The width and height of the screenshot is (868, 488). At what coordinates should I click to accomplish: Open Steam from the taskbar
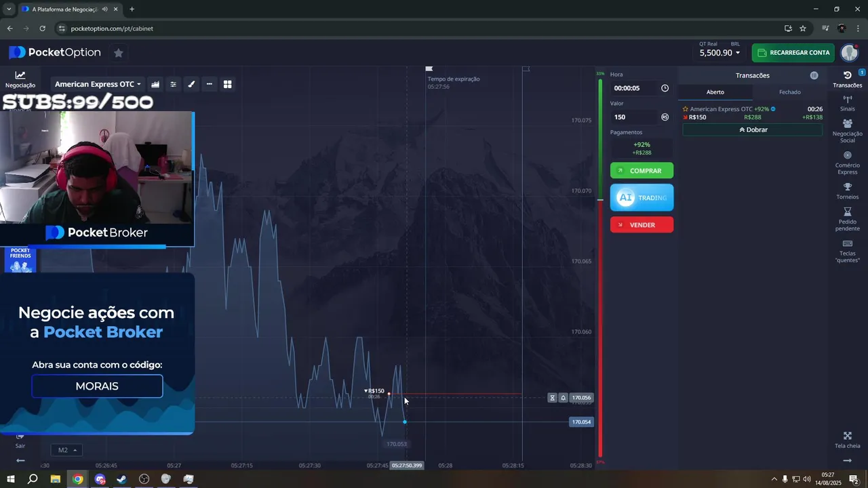(x=121, y=479)
